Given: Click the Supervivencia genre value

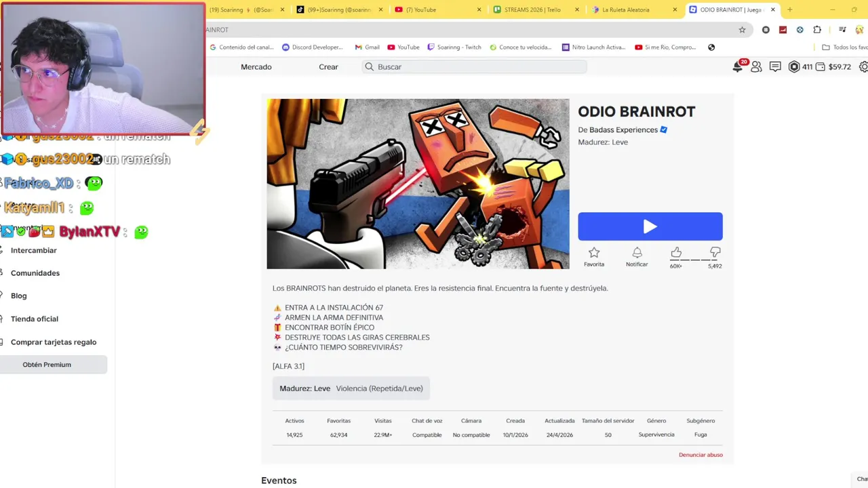Looking at the screenshot, I should [x=656, y=434].
